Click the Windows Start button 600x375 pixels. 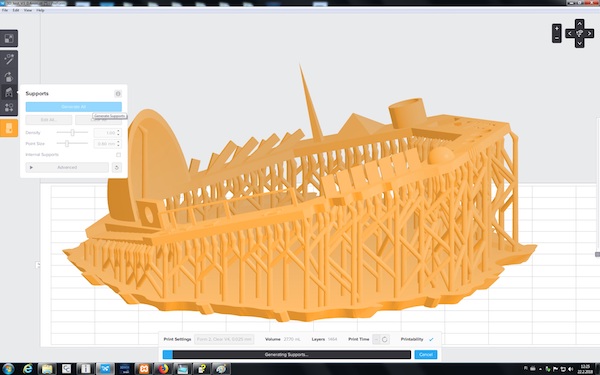pos(8,369)
